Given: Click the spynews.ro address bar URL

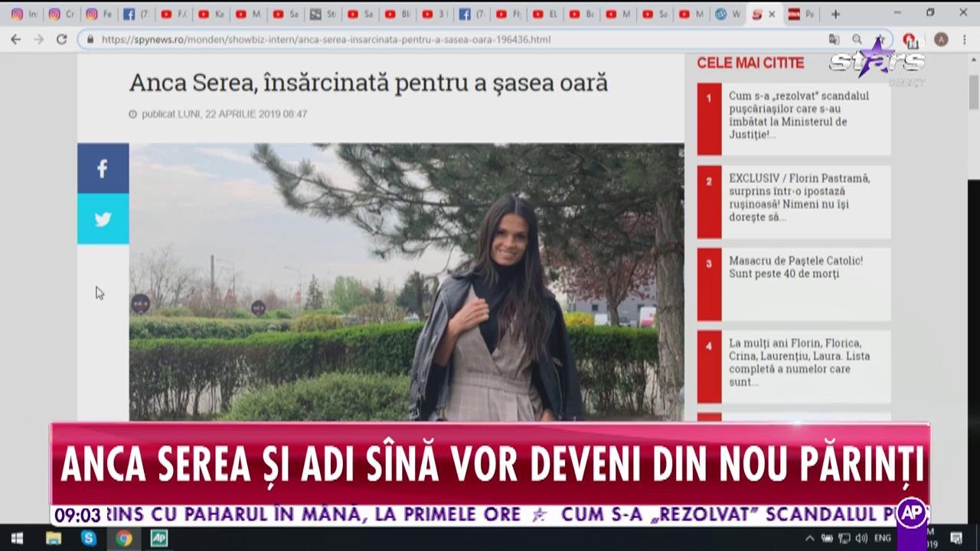Looking at the screenshot, I should click(325, 40).
